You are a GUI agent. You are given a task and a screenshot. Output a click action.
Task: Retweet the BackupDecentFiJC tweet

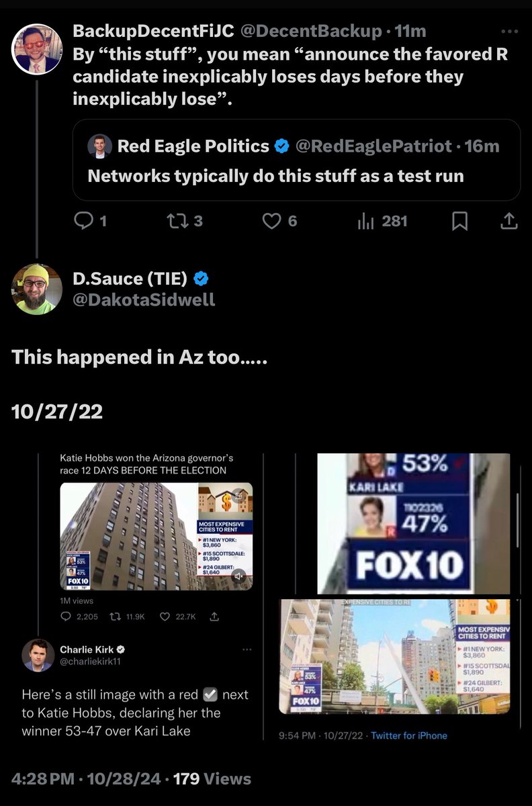(x=174, y=221)
